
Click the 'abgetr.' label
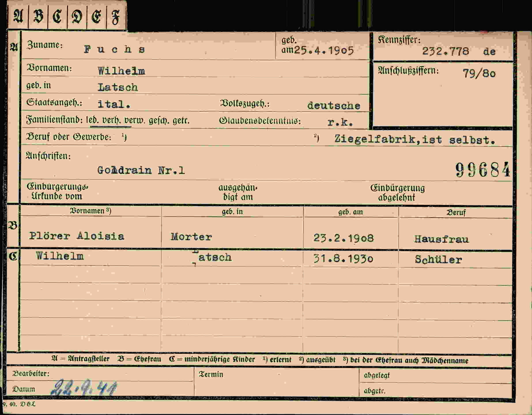375,391
